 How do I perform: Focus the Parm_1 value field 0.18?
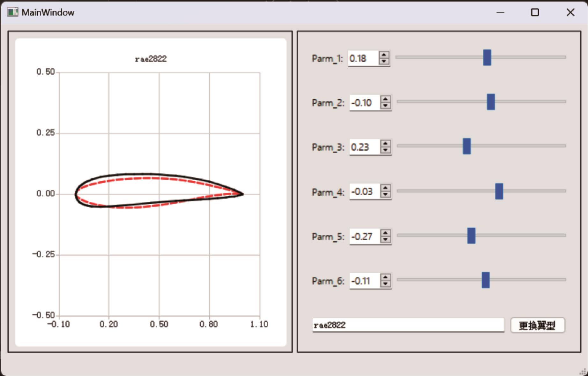[363, 58]
